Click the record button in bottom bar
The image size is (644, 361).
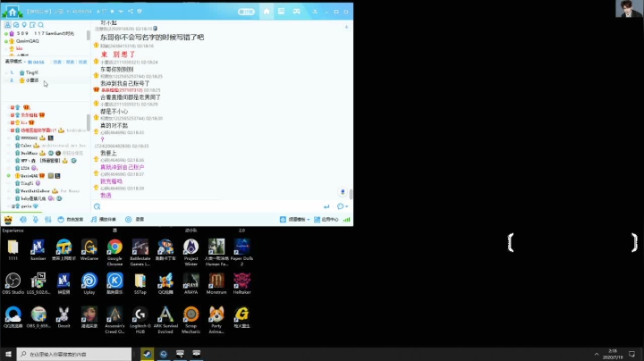[135, 220]
